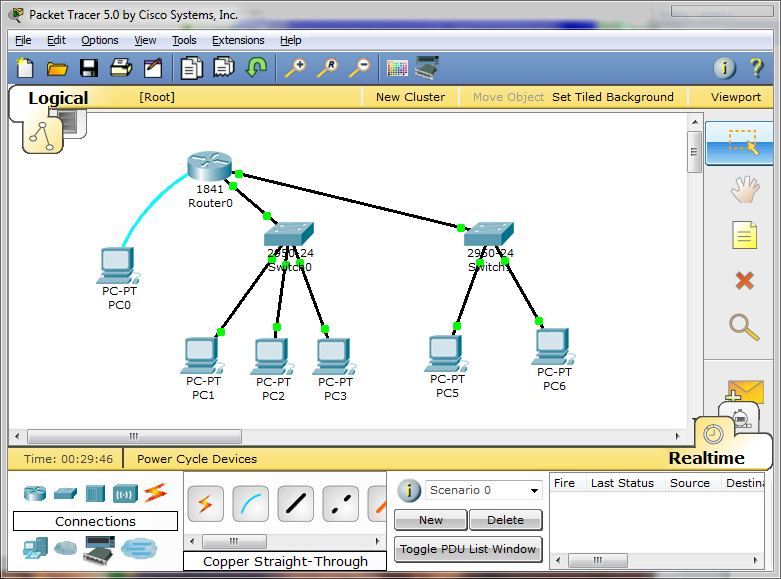The image size is (781, 579).
Task: Choose Copper Straight-Through cable connection
Action: [x=295, y=504]
